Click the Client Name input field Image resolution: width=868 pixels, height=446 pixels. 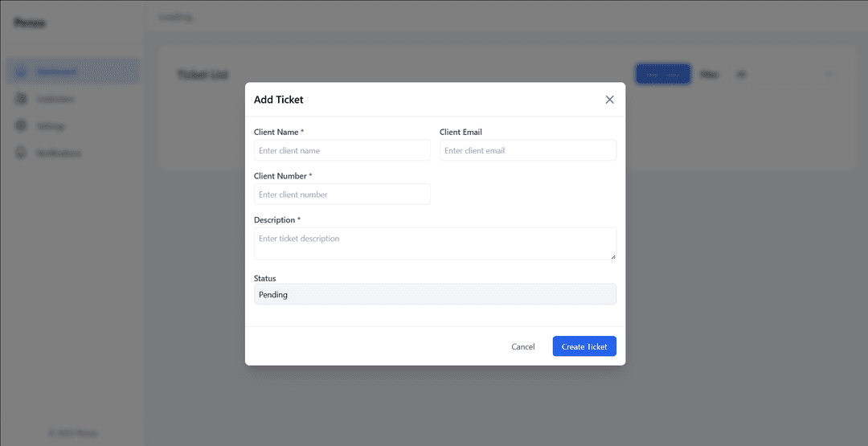pos(342,150)
